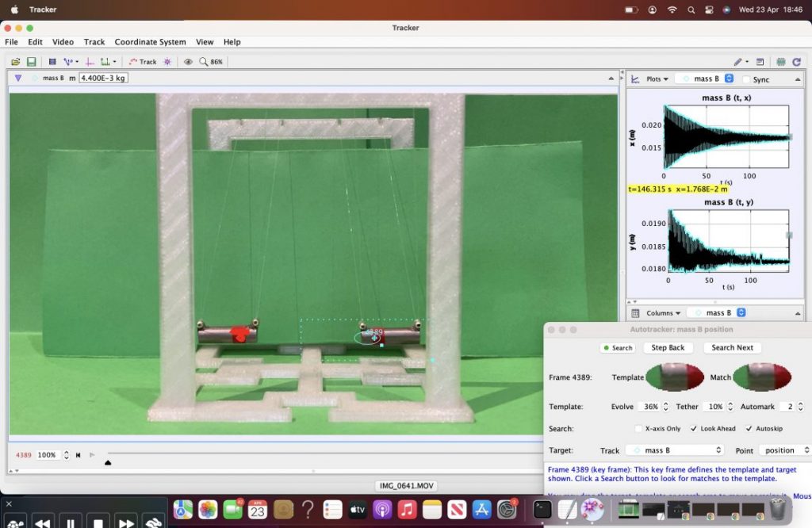812x528 pixels.
Task: Open the clip settings icon
Action: pyautogui.click(x=52, y=62)
